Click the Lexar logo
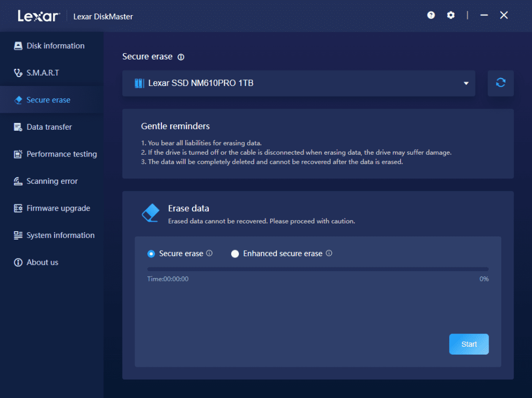Viewport: 532px width, 398px height. 39,16
